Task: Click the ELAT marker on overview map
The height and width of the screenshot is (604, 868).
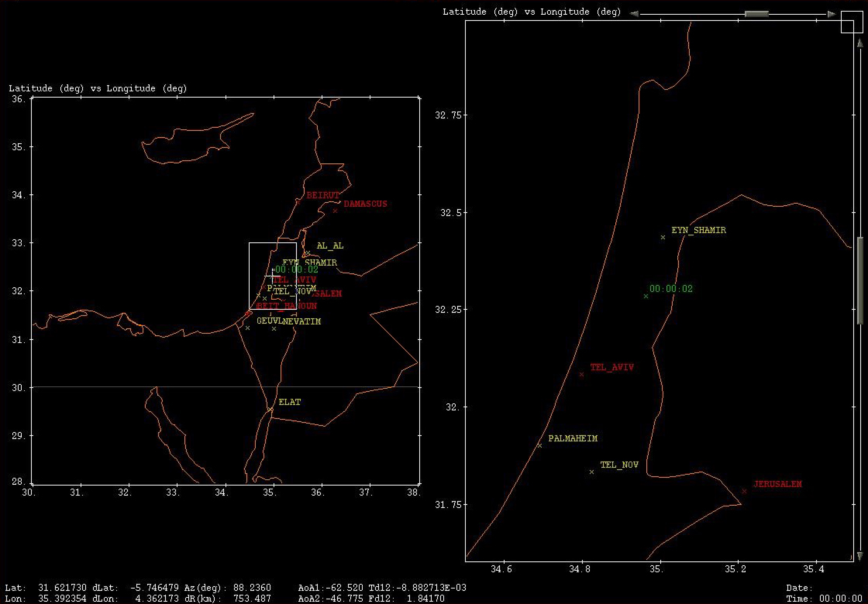Action: click(x=270, y=409)
